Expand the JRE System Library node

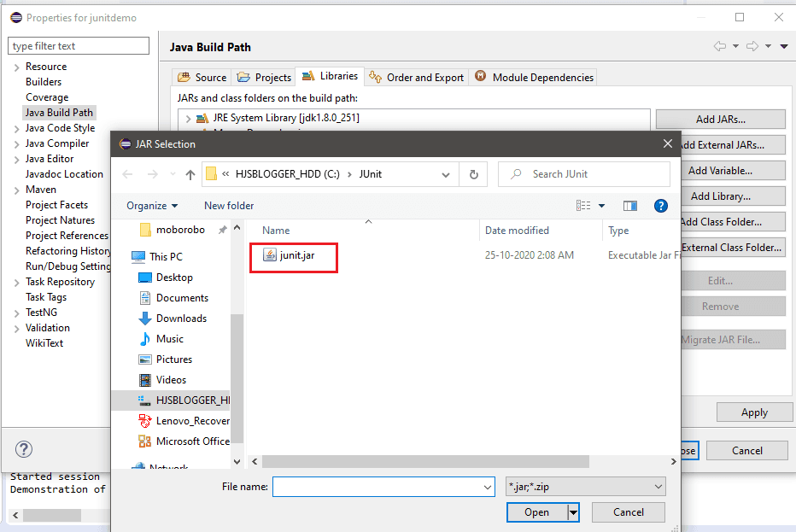click(188, 118)
